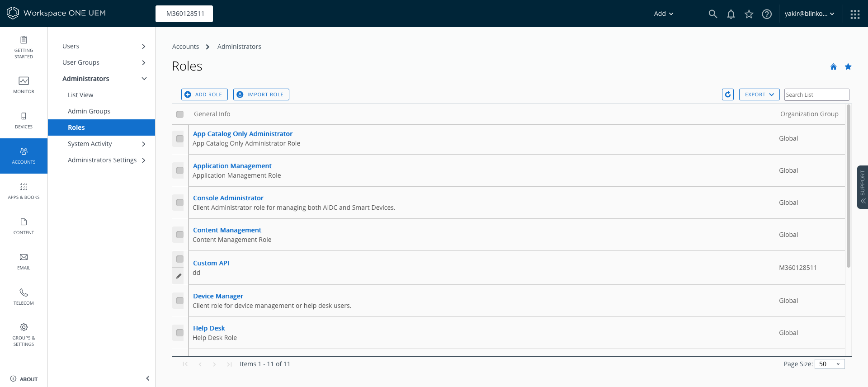Open the Telecom section
The width and height of the screenshot is (868, 387).
24,297
